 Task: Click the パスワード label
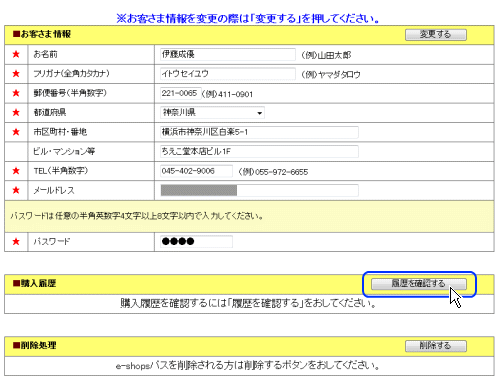click(52, 241)
